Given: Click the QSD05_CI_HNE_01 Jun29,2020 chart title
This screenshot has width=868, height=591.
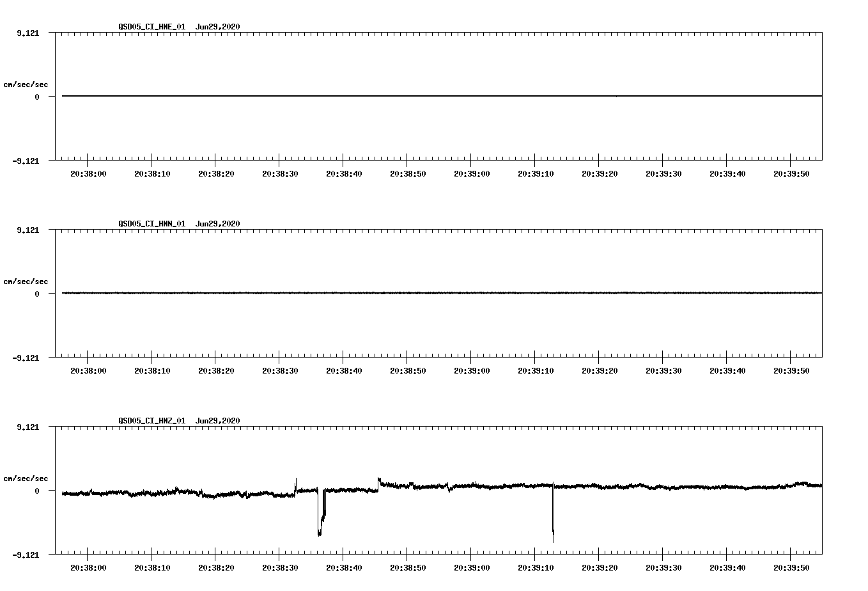Looking at the screenshot, I should point(179,27).
